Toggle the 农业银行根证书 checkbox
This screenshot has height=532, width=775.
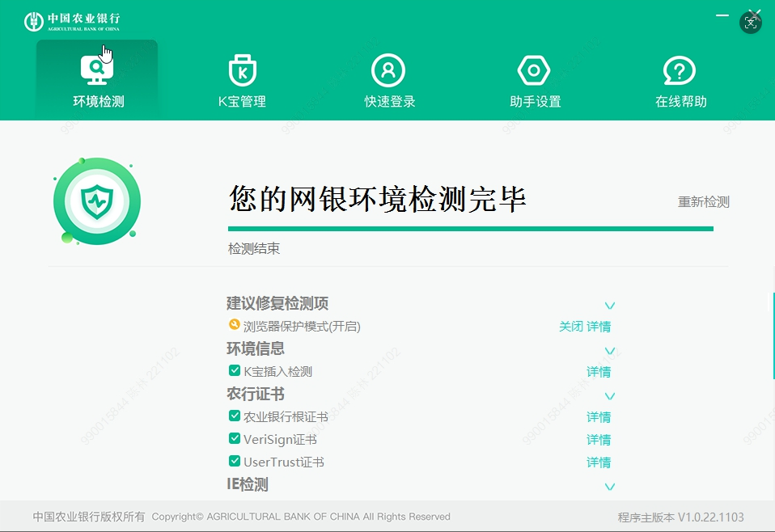235,416
